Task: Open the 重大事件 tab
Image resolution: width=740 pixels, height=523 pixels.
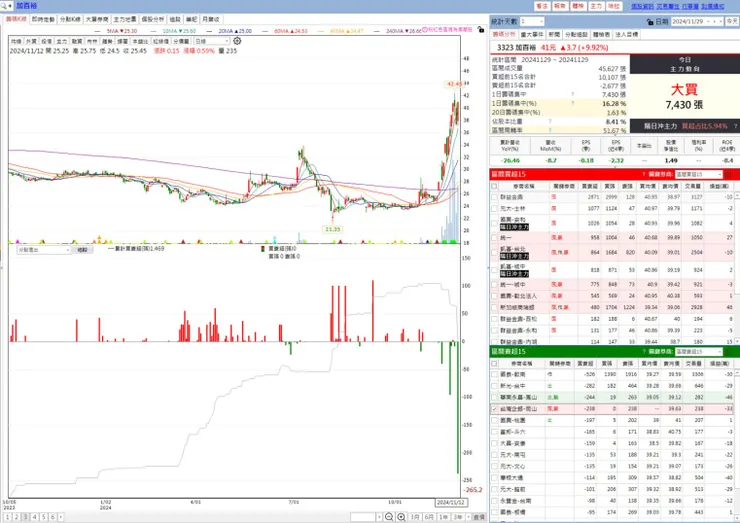Action: [x=532, y=34]
